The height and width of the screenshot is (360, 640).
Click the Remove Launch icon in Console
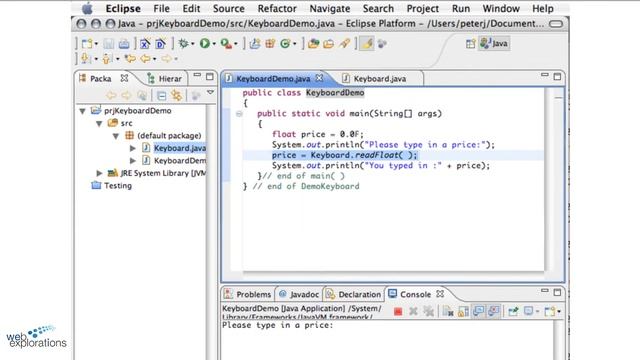pos(413,311)
